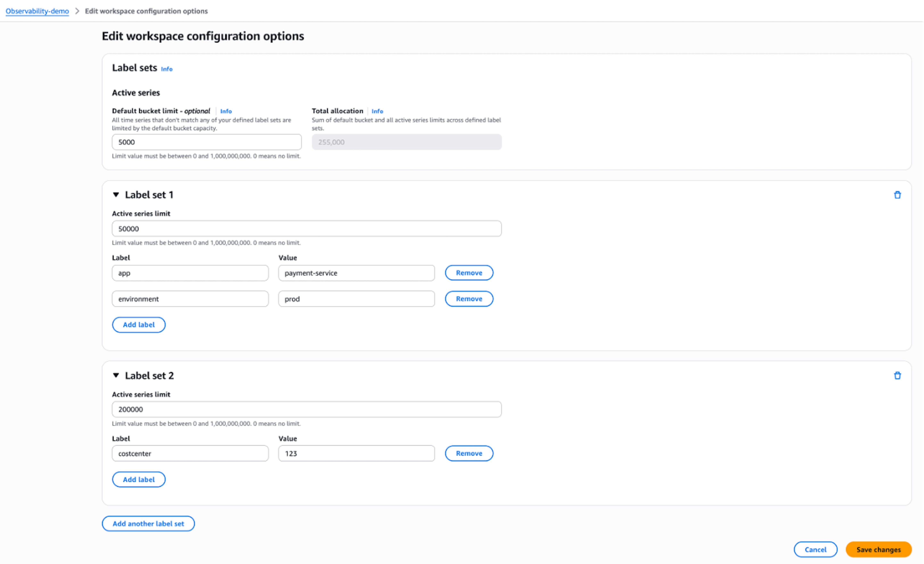
Task: Open Info for Total allocation
Action: (x=377, y=111)
